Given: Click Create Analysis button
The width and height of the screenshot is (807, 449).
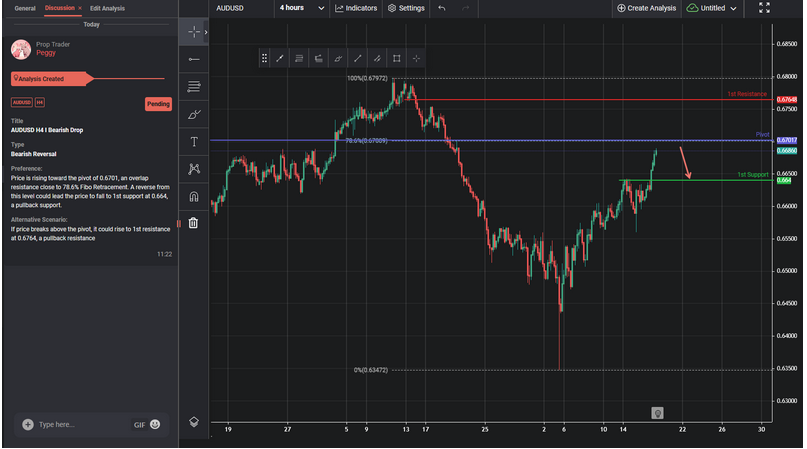Looking at the screenshot, I should tap(646, 8).
